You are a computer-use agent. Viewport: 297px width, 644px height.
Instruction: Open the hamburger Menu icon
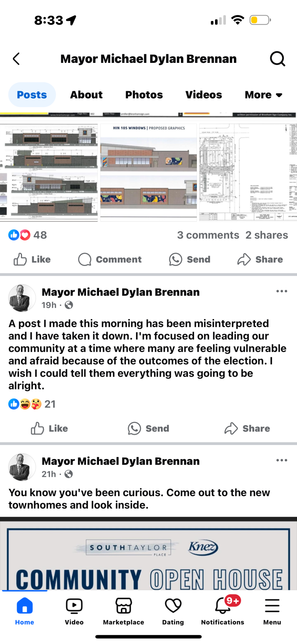[272, 606]
